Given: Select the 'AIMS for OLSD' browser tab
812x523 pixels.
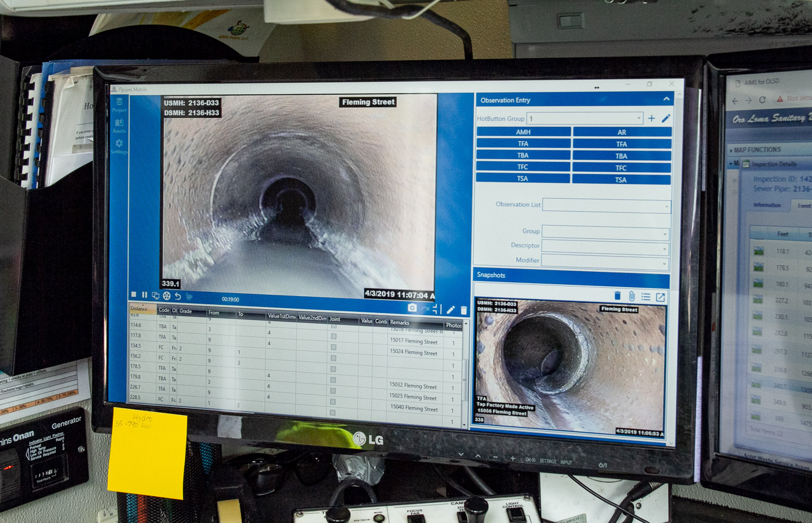Looking at the screenshot, I should click(x=761, y=82).
